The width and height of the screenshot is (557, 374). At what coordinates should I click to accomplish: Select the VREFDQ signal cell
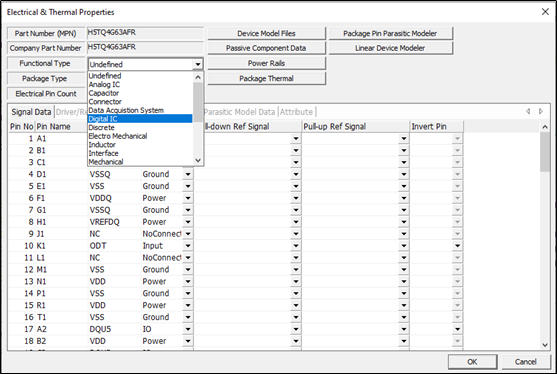(114, 222)
